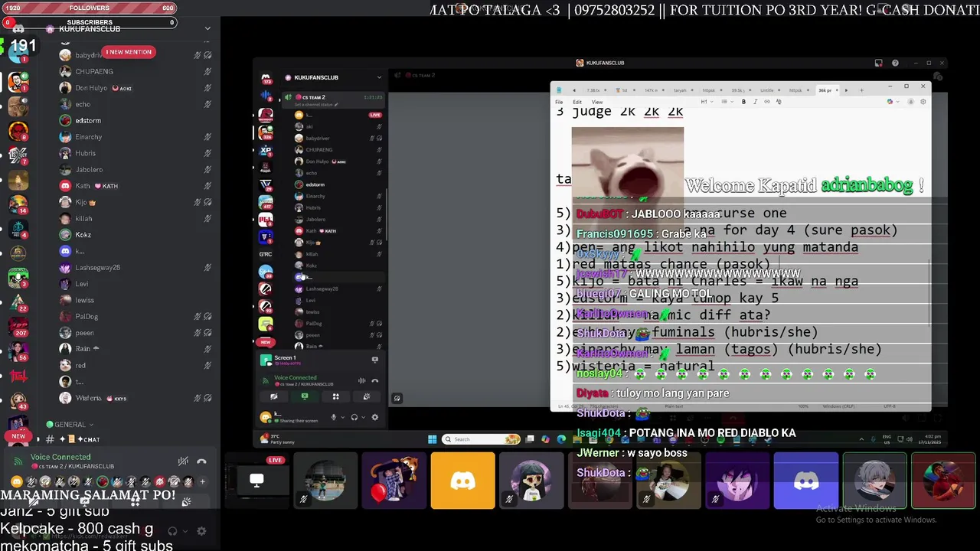Image resolution: width=980 pixels, height=551 pixels.
Task: Click the NEW unread pill in shared server list
Action: tap(266, 342)
